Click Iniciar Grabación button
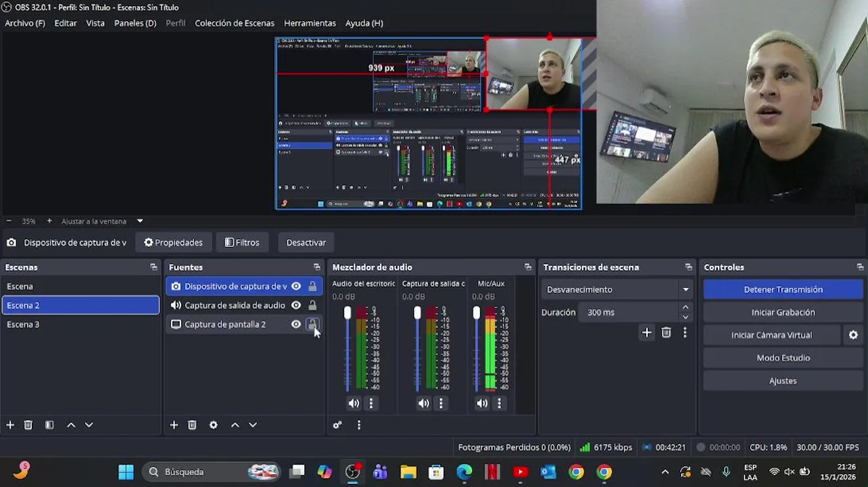The width and height of the screenshot is (868, 487). pyautogui.click(x=783, y=312)
